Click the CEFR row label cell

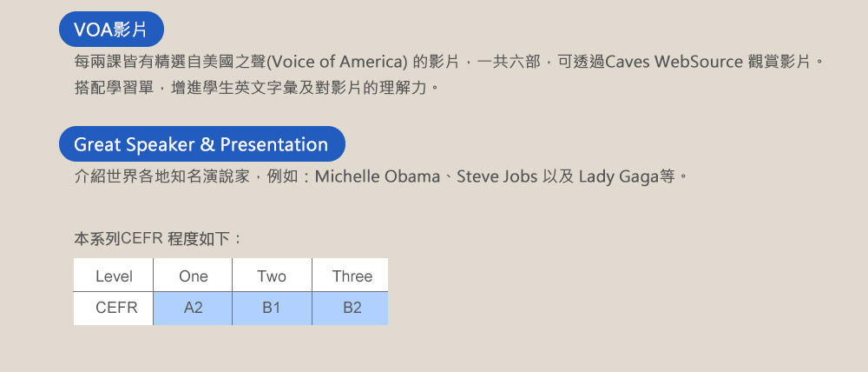(x=114, y=309)
